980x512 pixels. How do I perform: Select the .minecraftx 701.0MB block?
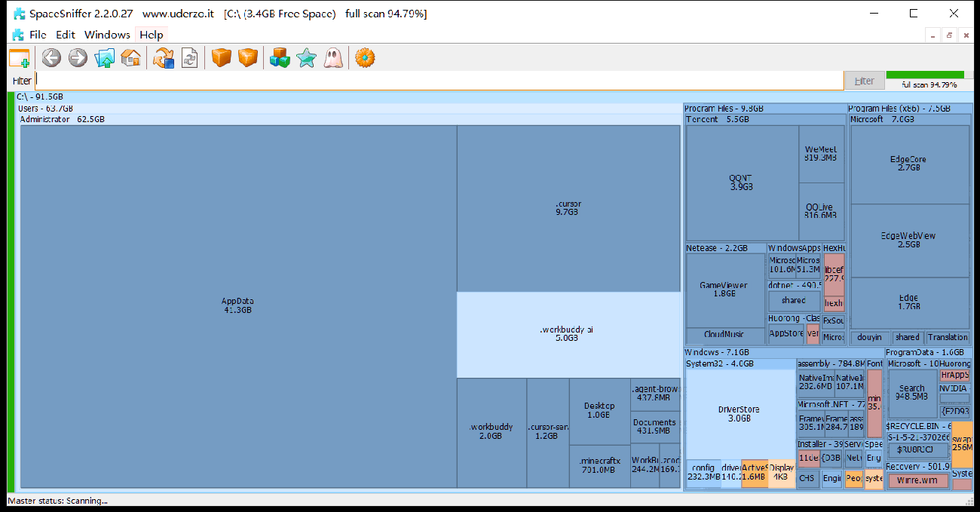click(599, 466)
